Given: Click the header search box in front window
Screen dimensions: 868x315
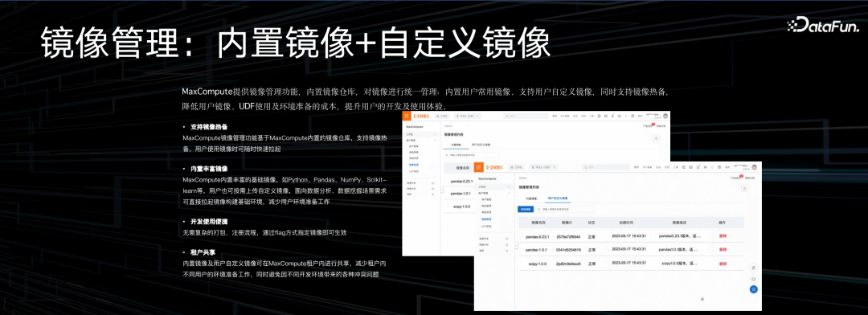Looking at the screenshot, I should coord(606,167).
